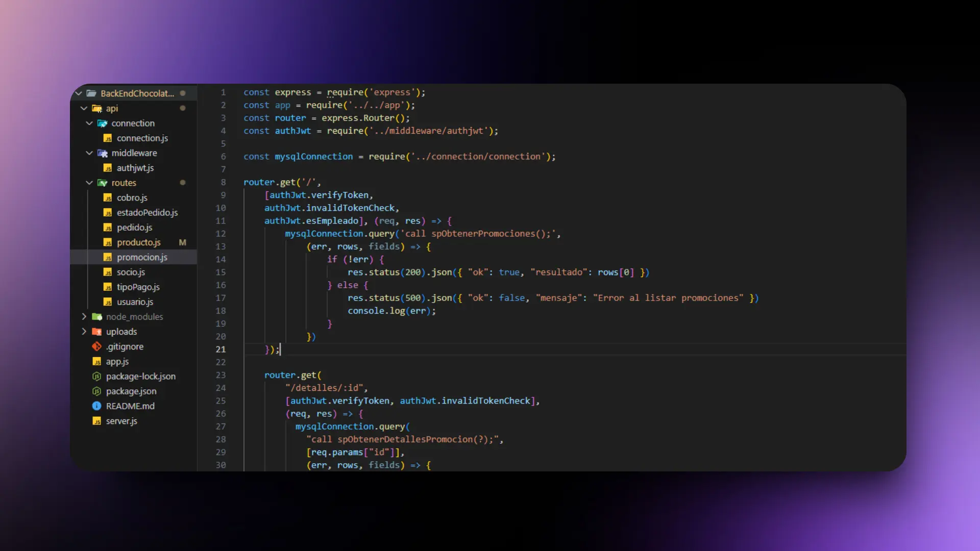Click the JS icon beside usuario.js
This screenshot has width=980, height=551.
(x=108, y=302)
